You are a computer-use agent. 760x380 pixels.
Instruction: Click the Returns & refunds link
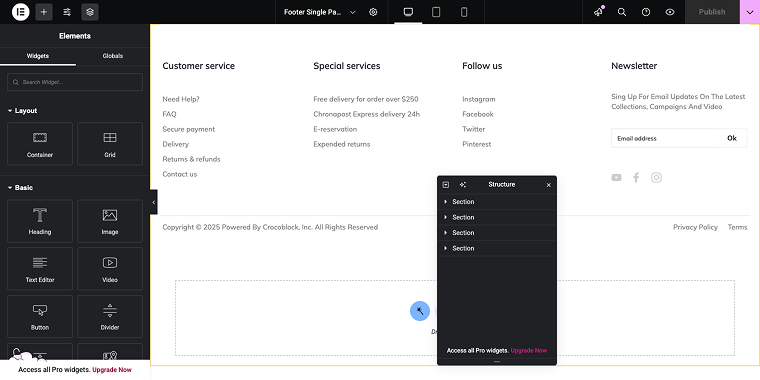191,159
